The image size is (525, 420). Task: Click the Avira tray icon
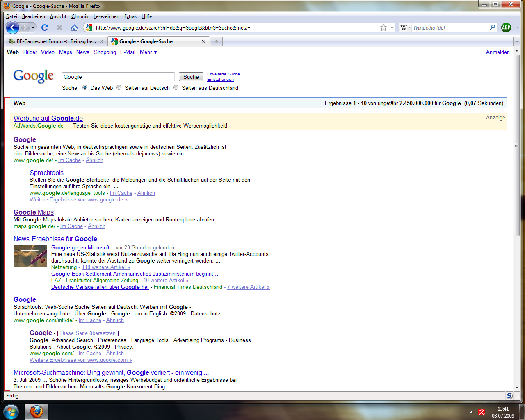click(x=482, y=412)
